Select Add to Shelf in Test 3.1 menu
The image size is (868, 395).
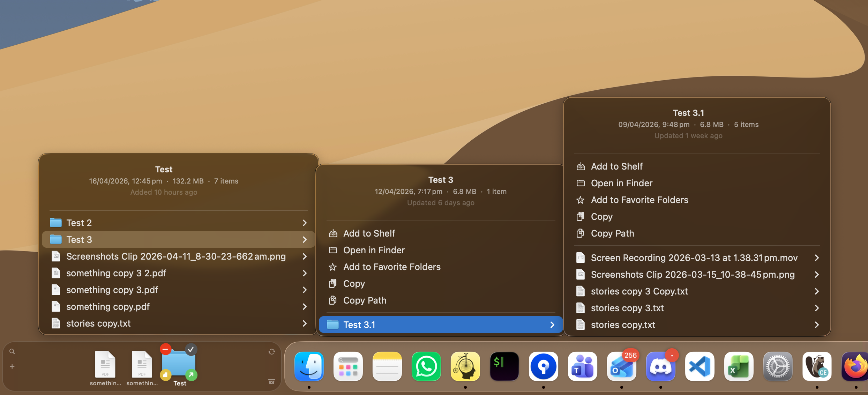(616, 166)
